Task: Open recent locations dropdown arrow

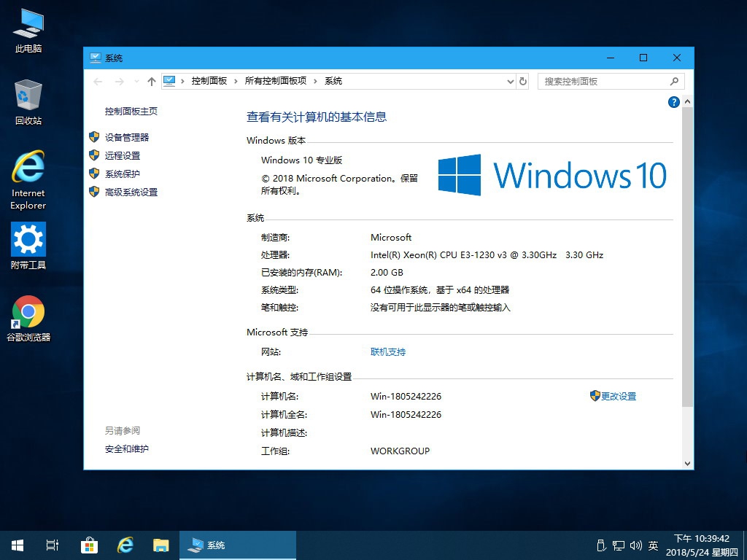Action: [x=136, y=82]
